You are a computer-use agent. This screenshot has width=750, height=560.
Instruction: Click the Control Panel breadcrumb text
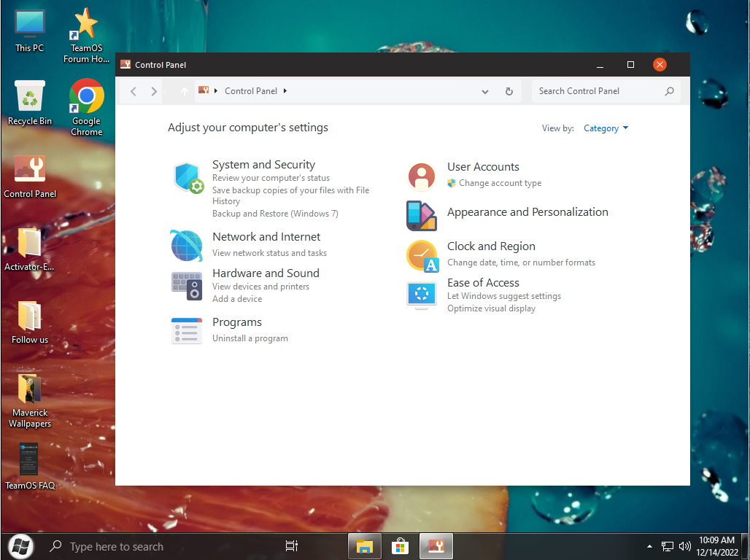251,91
